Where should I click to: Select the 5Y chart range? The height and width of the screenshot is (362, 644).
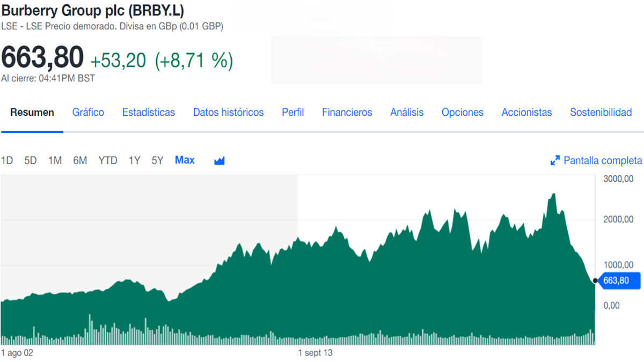pyautogui.click(x=157, y=160)
